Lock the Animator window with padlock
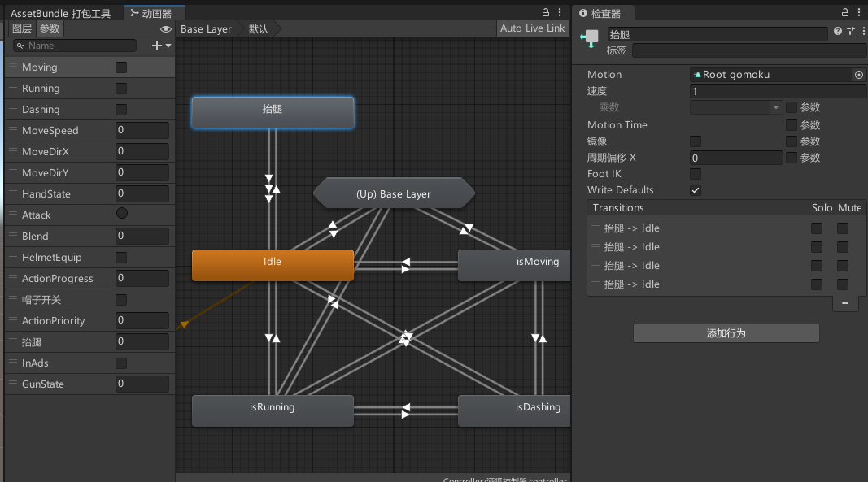868x482 pixels. pyautogui.click(x=546, y=12)
